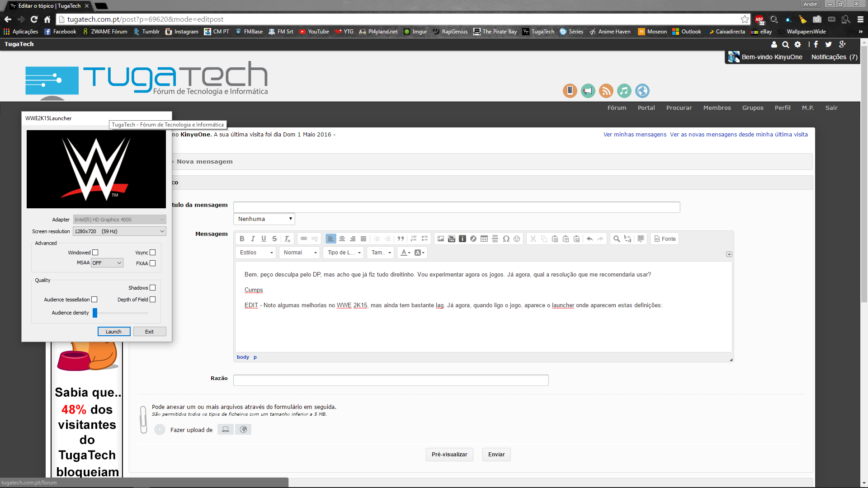The height and width of the screenshot is (488, 868).
Task: Click the RSS feed orange icon
Action: [x=606, y=91]
